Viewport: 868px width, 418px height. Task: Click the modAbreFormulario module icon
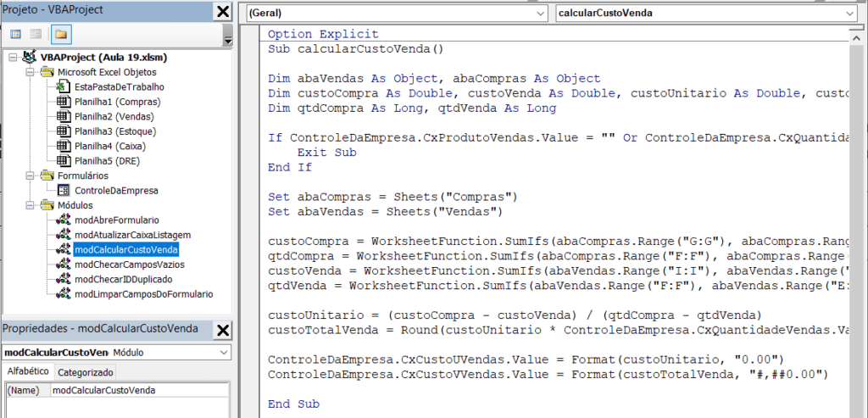pos(64,220)
